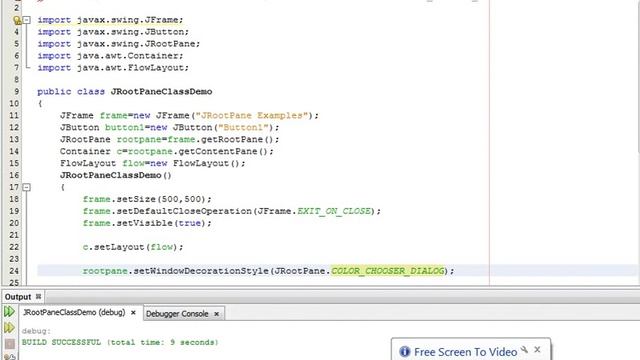Screen dimensions: 640x360
Task: Click the "Button1" string literal
Action: pos(243,127)
